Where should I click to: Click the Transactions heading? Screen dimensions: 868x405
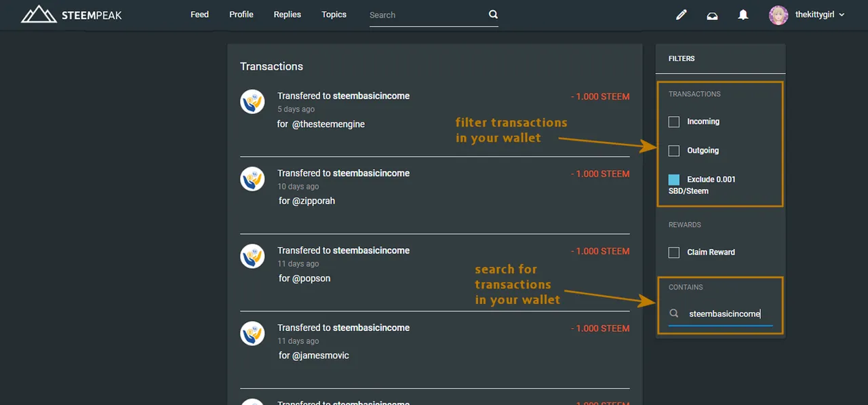[271, 66]
